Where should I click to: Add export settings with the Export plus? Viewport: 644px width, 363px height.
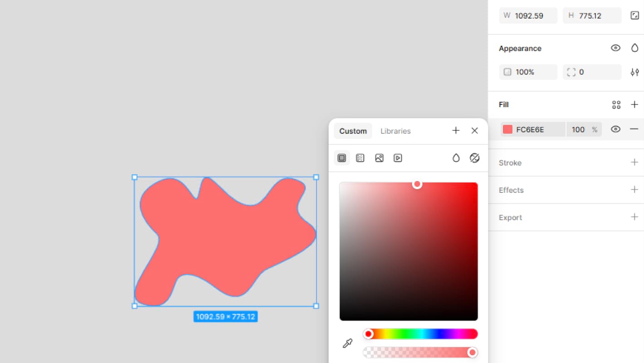click(634, 217)
